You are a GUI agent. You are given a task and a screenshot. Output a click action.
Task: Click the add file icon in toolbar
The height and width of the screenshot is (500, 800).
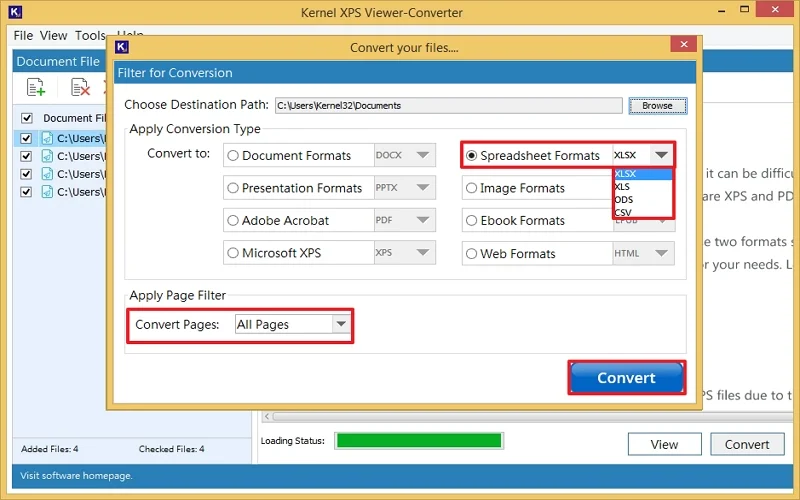(36, 87)
